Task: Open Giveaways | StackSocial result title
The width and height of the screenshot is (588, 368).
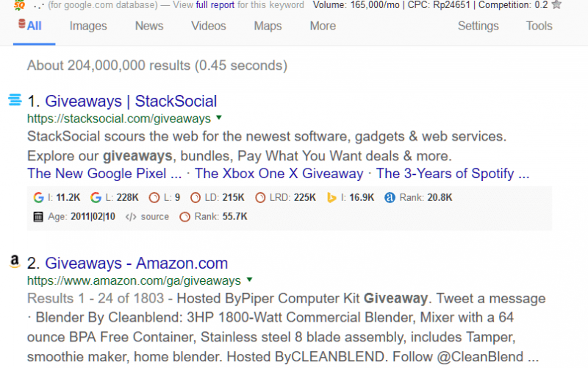Action: 131,101
